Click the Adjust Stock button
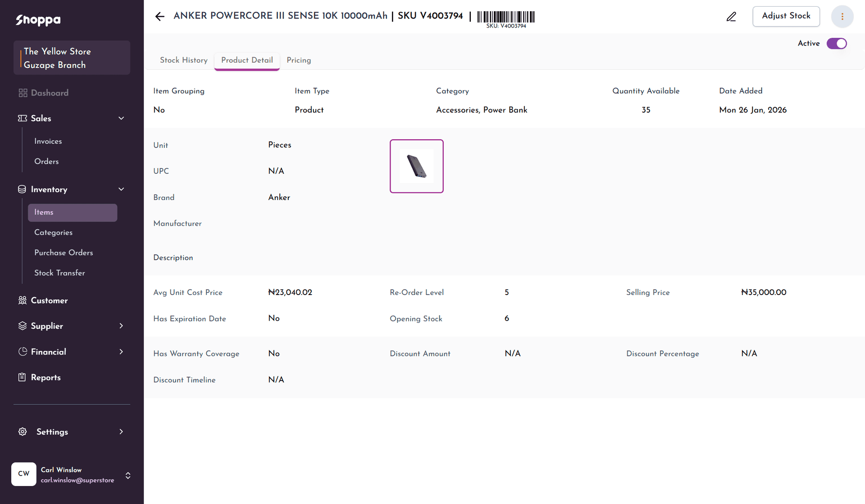The height and width of the screenshot is (504, 865). [786, 16]
